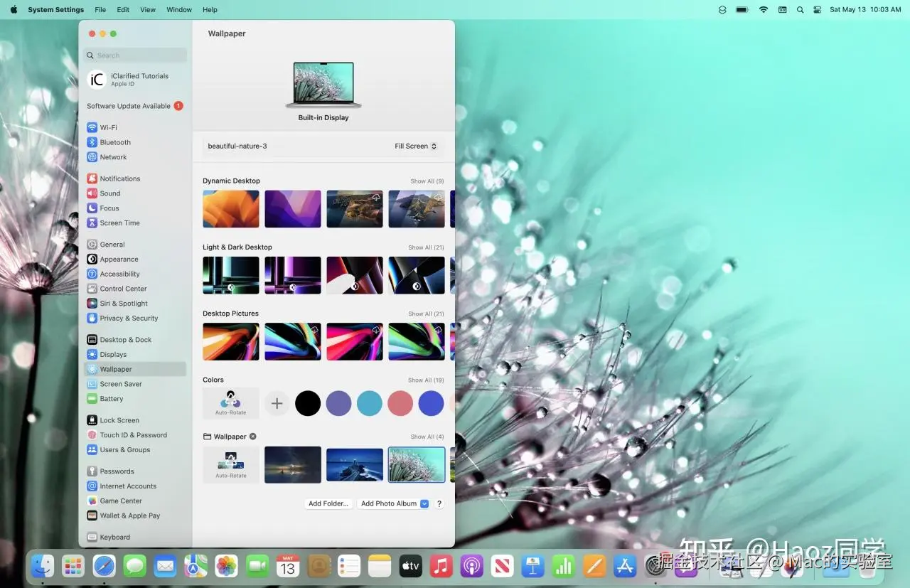This screenshot has width=910, height=588.
Task: Select the teal blue color swatch
Action: (x=370, y=403)
